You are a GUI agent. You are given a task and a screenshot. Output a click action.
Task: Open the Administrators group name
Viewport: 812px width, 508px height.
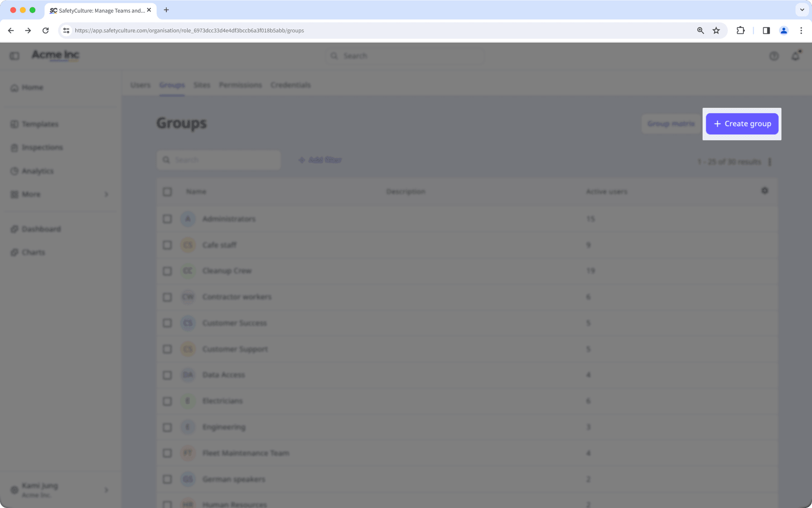pos(229,219)
